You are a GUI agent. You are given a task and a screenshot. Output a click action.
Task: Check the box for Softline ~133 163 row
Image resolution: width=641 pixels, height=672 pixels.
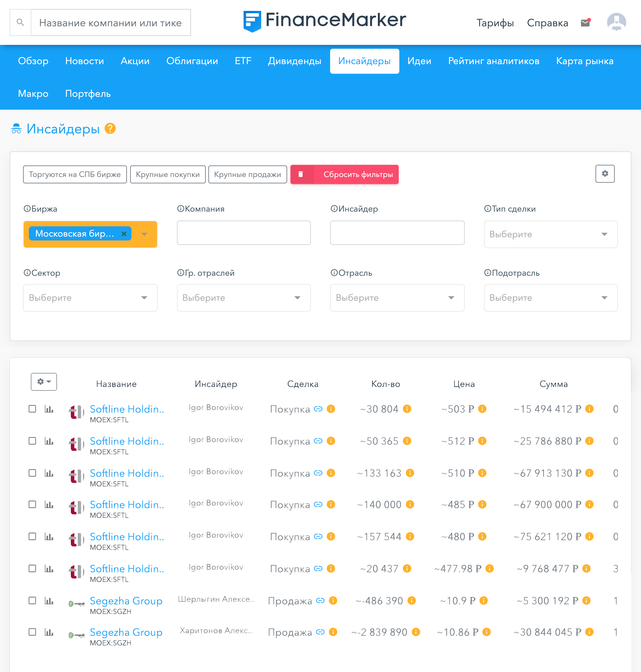pyautogui.click(x=32, y=473)
